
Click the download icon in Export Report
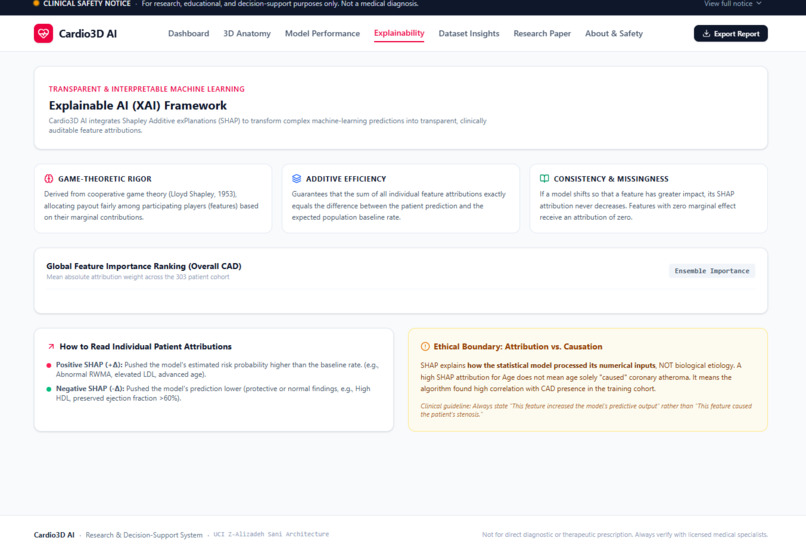click(x=706, y=33)
